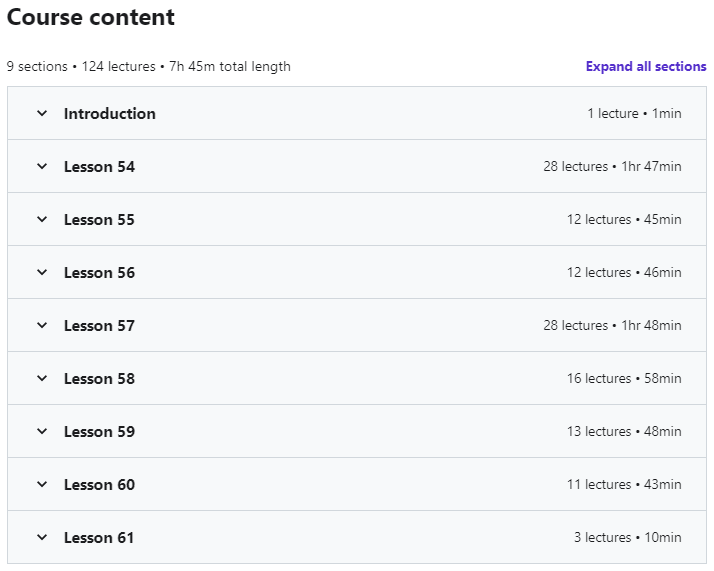Click the chevron icon beside Lesson 54
This screenshot has width=714, height=571.
[x=42, y=166]
